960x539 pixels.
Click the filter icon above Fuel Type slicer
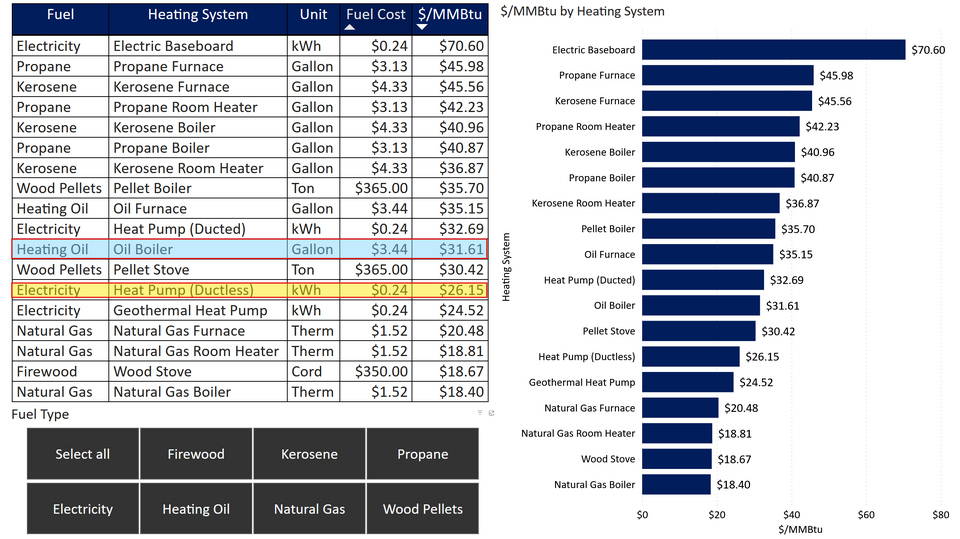479,413
